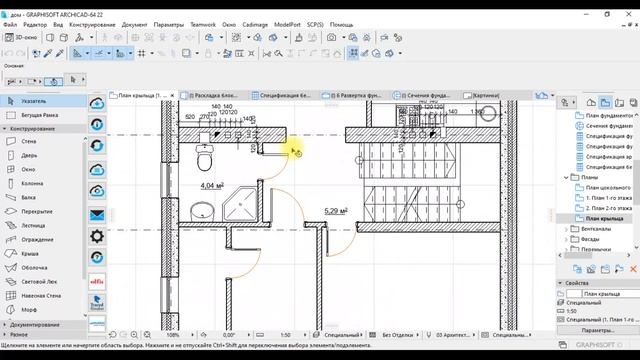The image size is (640, 360).
Task: Select the View Map icon in navigator
Action: (x=605, y=102)
